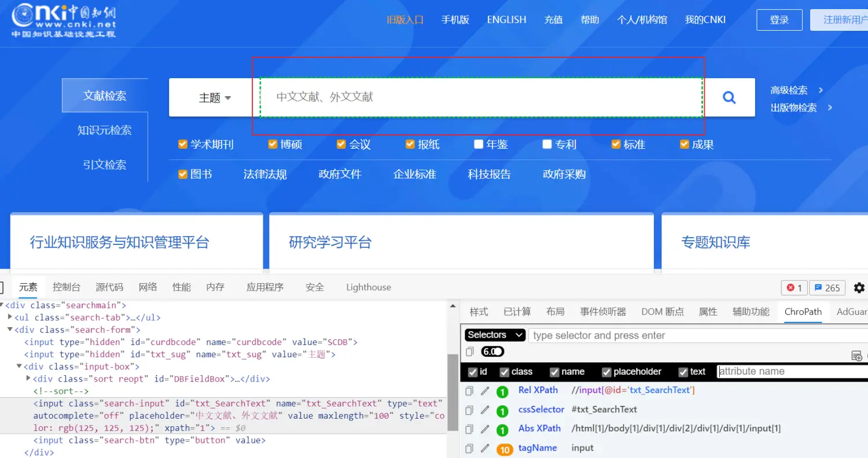
Task: Click green match count beside Rel XPath
Action: click(x=502, y=392)
